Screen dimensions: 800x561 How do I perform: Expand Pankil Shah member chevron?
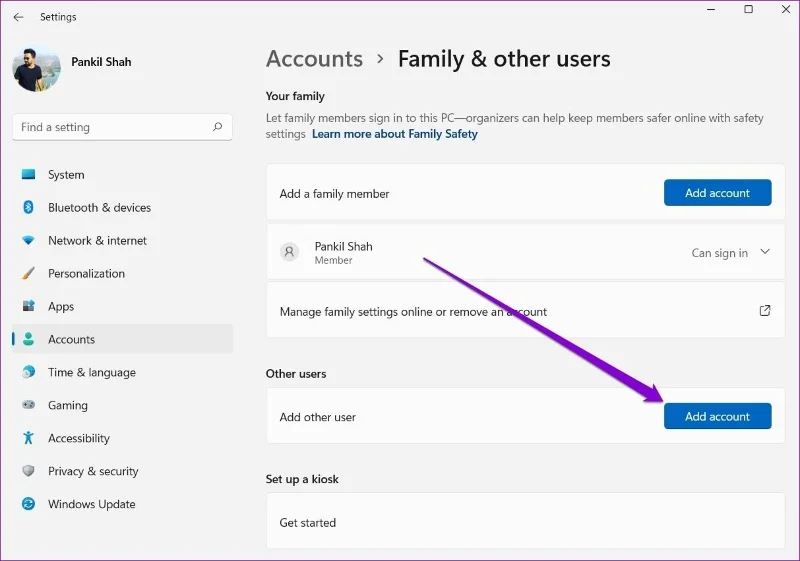click(765, 252)
